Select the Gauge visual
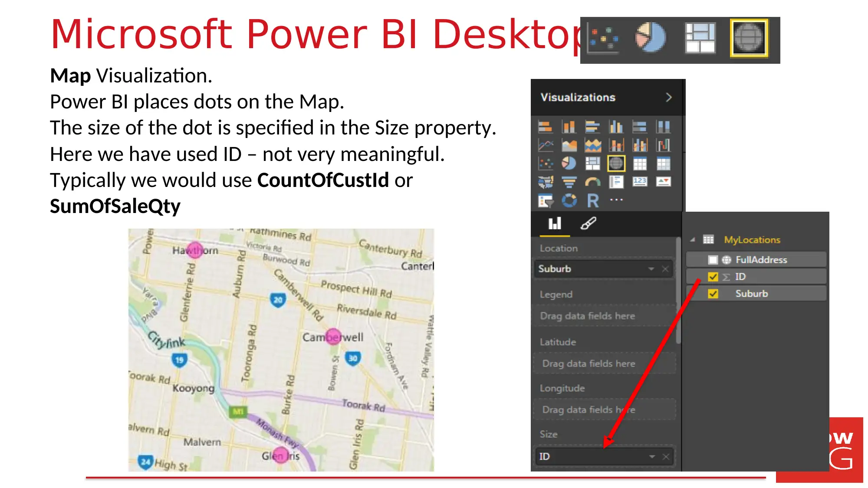Image resolution: width=868 pixels, height=488 pixels. pyautogui.click(x=592, y=182)
